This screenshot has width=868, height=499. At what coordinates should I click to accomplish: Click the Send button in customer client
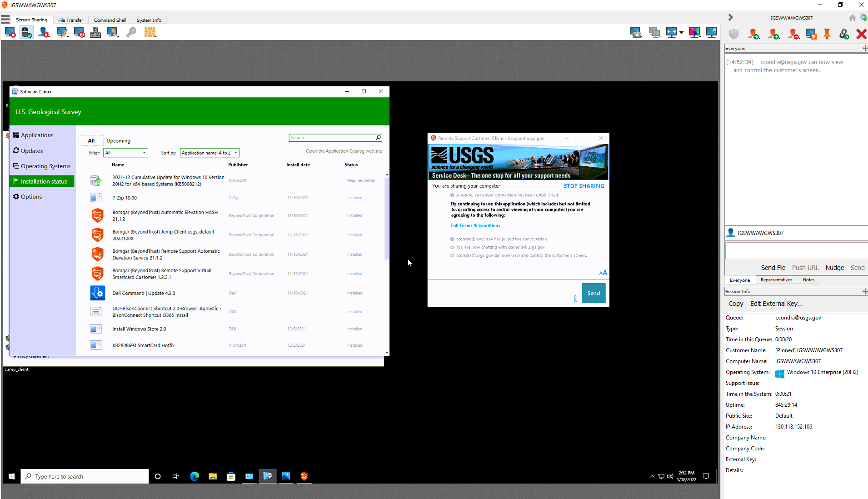(594, 293)
